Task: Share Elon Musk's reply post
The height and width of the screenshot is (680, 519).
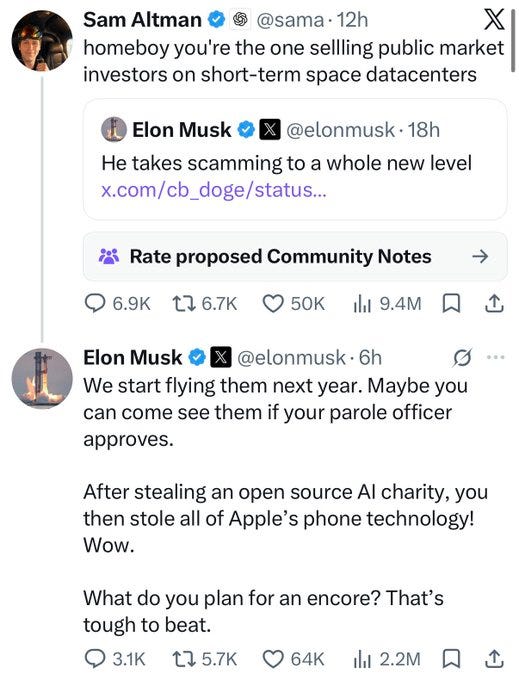Action: point(494,659)
